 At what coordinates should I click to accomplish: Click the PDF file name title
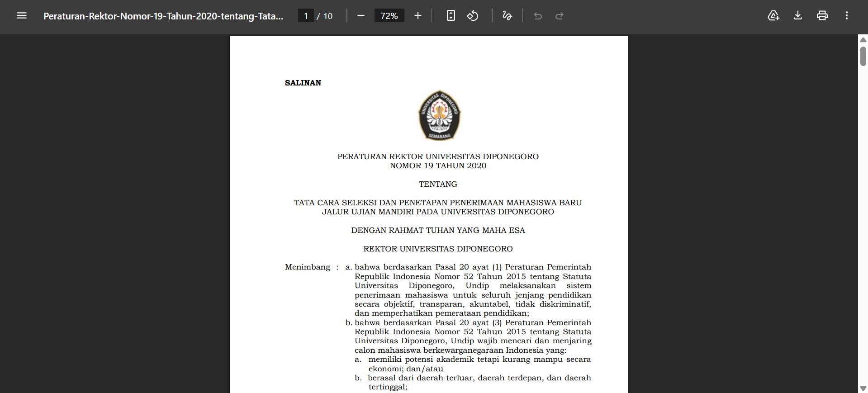tap(163, 16)
